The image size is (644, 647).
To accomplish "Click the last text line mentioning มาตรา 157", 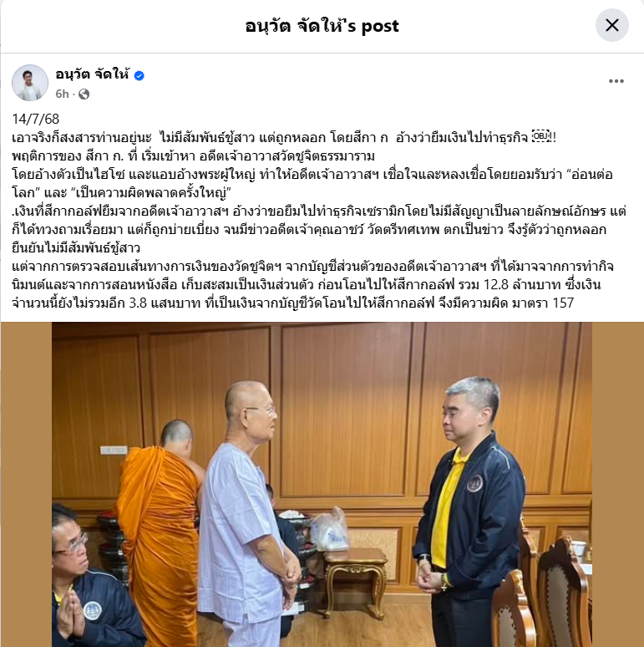I will pyautogui.click(x=292, y=303).
